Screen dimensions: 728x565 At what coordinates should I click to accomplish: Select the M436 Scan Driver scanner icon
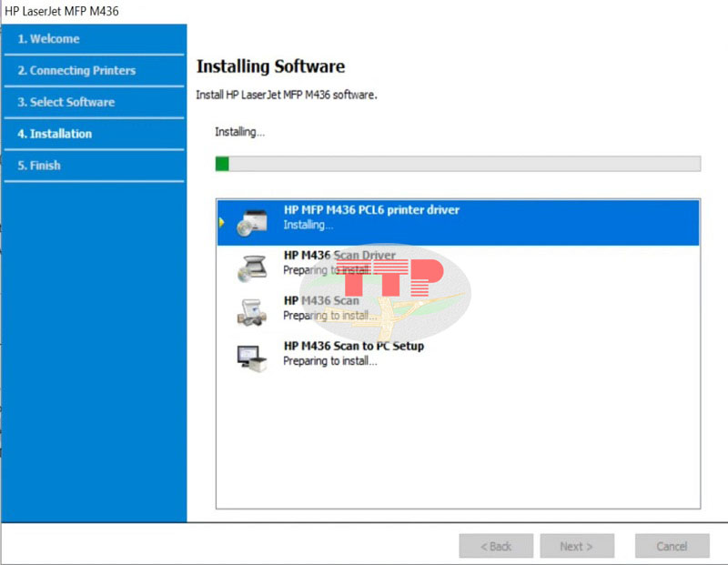252,268
